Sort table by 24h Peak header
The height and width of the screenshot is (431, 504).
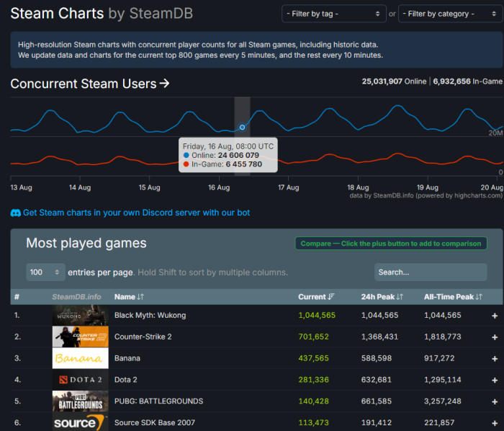coord(382,297)
